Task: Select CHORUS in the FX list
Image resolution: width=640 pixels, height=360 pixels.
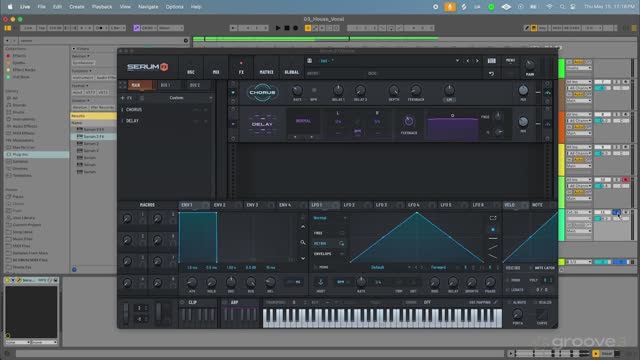Action: tap(134, 109)
